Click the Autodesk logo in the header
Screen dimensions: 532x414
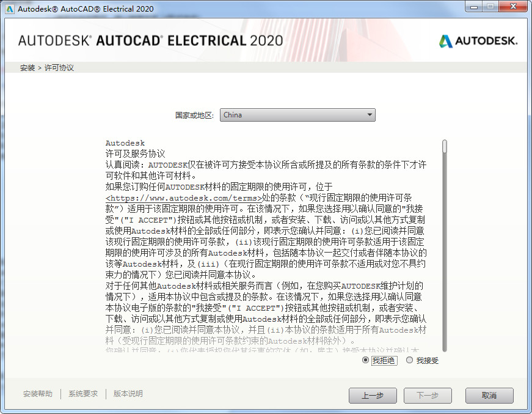point(478,41)
